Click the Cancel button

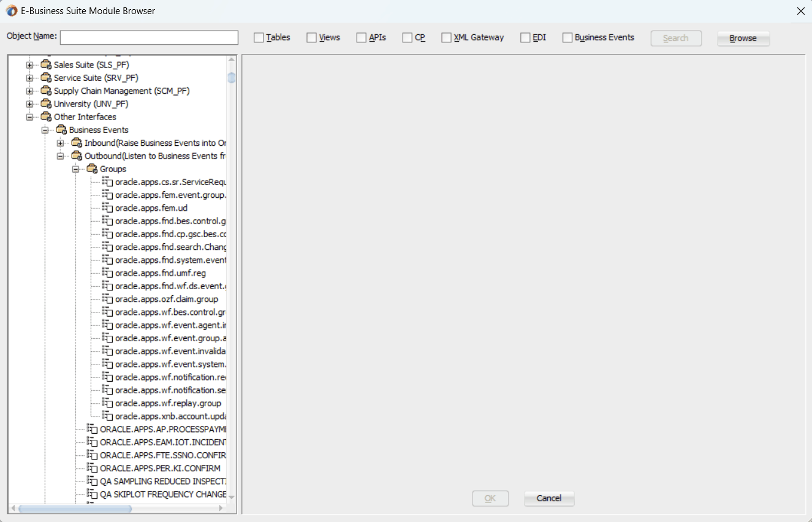coord(549,498)
